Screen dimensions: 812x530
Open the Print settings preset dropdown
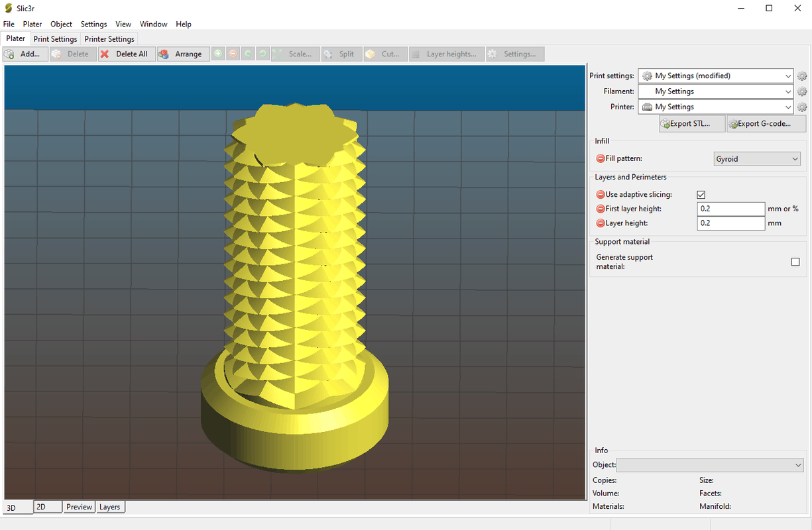tap(715, 76)
